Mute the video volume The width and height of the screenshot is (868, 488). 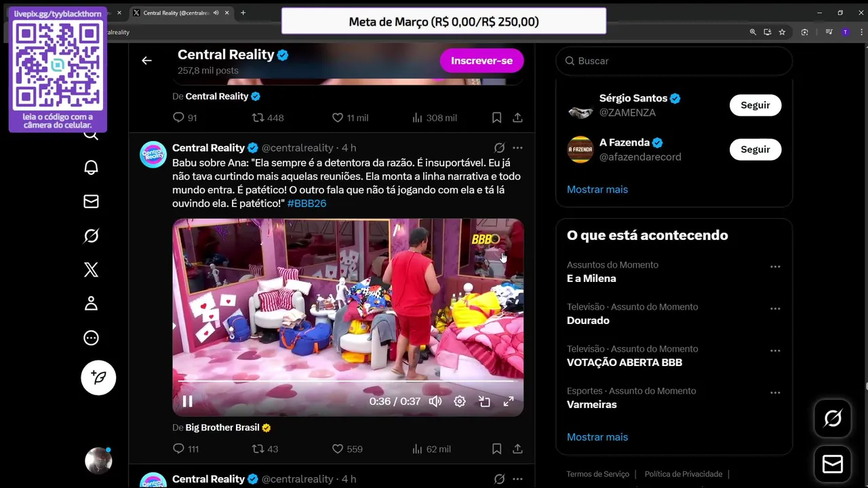435,401
